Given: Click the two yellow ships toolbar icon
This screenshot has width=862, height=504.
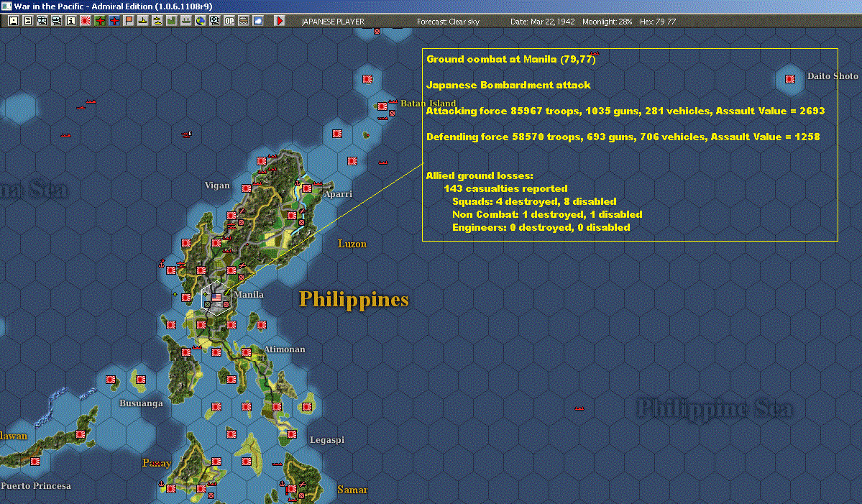Looking at the screenshot, I should (157, 21).
